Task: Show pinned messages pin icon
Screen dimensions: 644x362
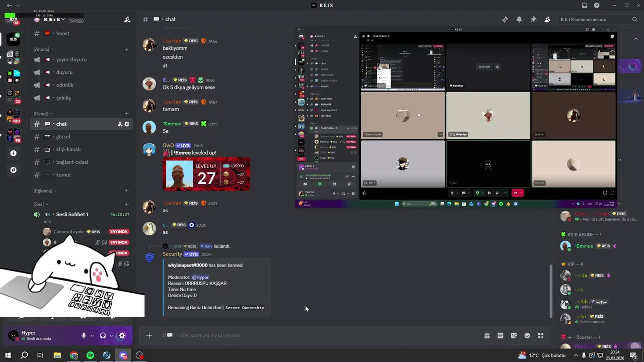Action: [533, 20]
